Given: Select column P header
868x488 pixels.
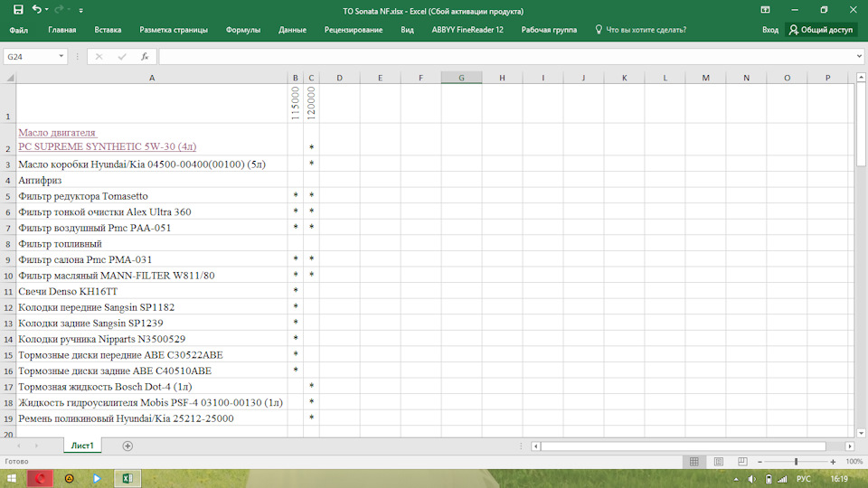Looking at the screenshot, I should click(x=827, y=78).
